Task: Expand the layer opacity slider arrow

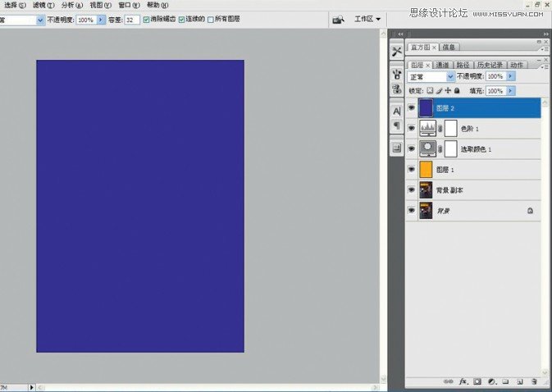Action: (511, 76)
